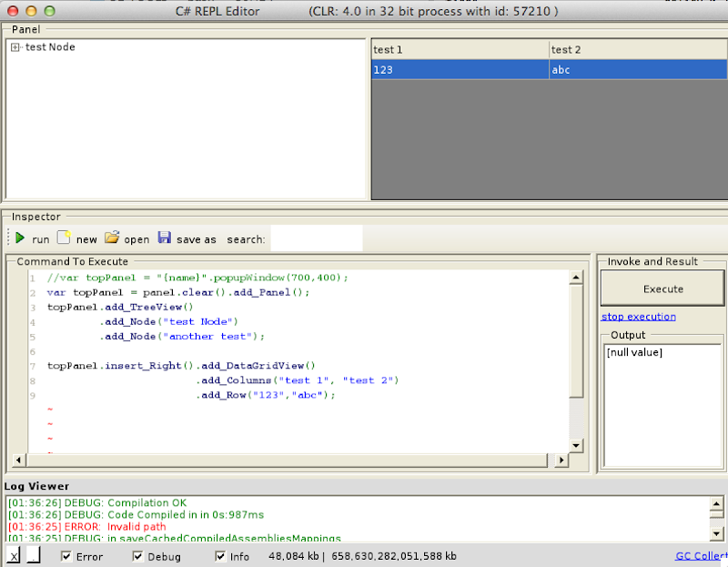Click the open folder icon

(112, 238)
